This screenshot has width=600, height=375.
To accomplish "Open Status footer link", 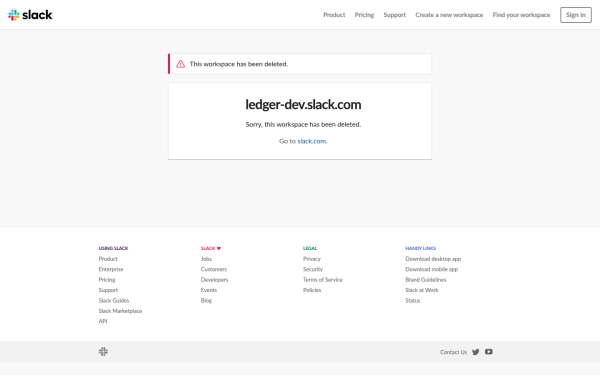I will [x=413, y=300].
